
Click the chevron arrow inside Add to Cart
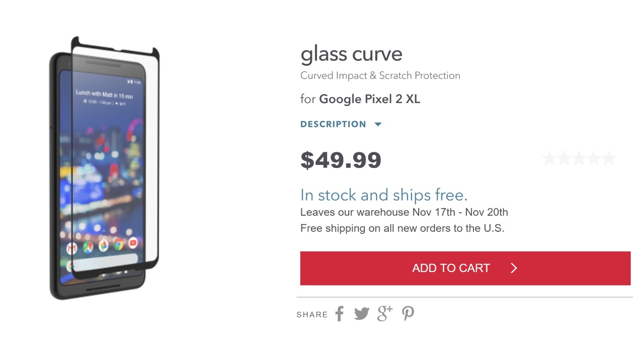click(x=514, y=268)
